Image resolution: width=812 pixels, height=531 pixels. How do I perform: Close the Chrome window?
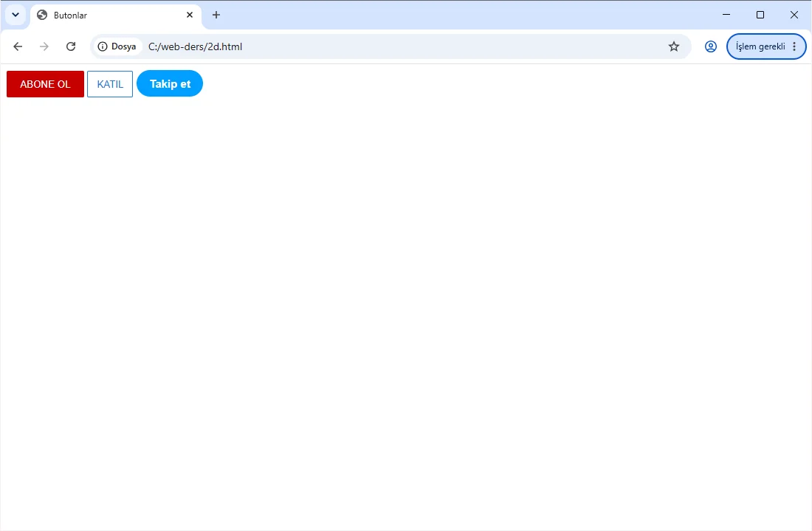pyautogui.click(x=794, y=15)
